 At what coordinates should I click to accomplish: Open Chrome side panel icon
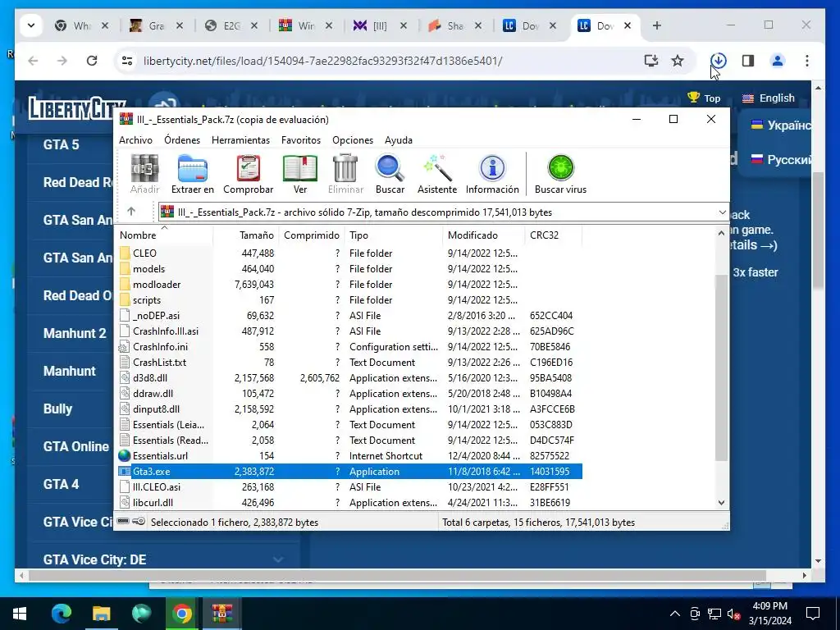pos(748,61)
